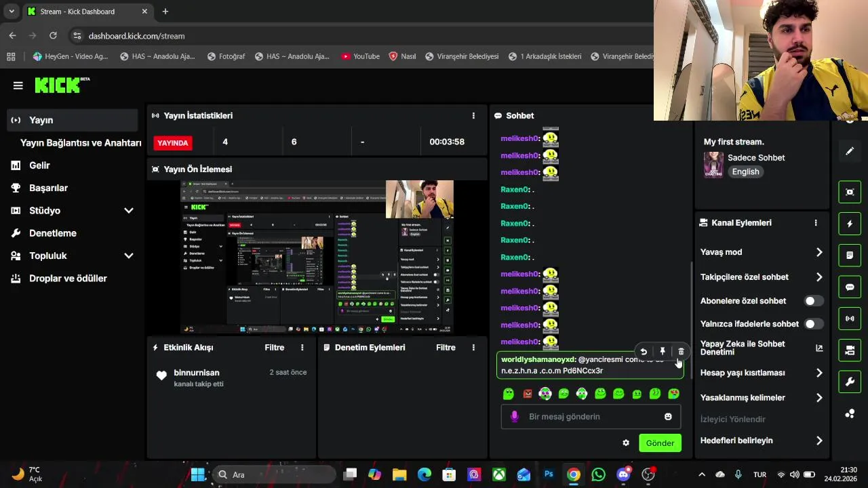The height and width of the screenshot is (488, 868).
Task: Toggle the chat bubble widget icon in the right sidebar
Action: pyautogui.click(x=850, y=287)
